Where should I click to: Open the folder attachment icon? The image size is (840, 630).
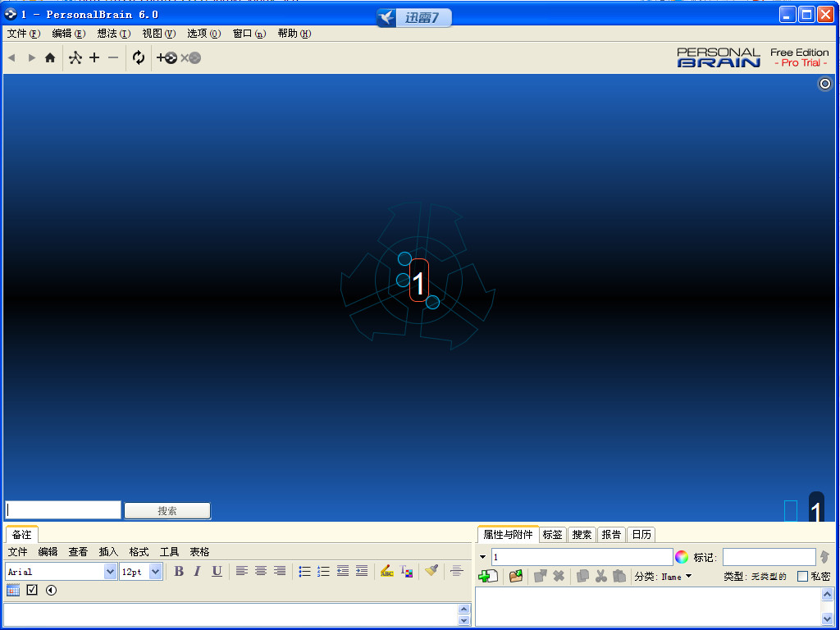[514, 576]
